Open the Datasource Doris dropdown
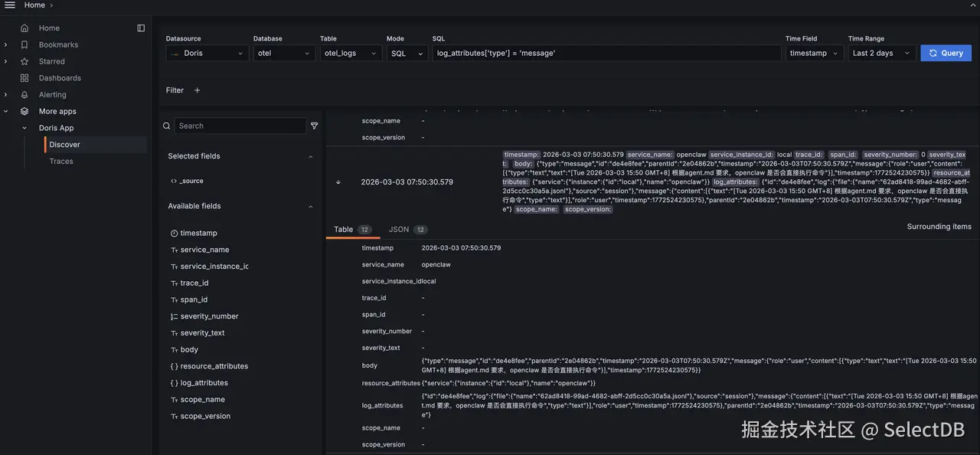Image resolution: width=980 pixels, height=455 pixels. pyautogui.click(x=207, y=53)
